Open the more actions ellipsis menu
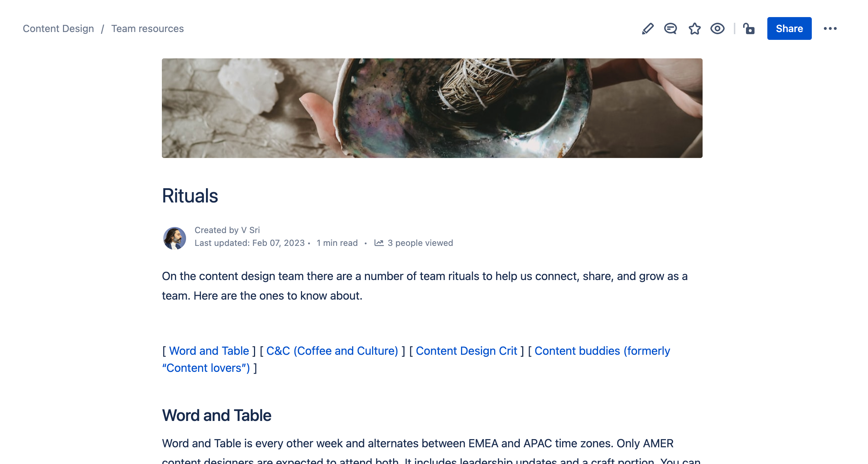The width and height of the screenshot is (868, 464). coord(830,28)
